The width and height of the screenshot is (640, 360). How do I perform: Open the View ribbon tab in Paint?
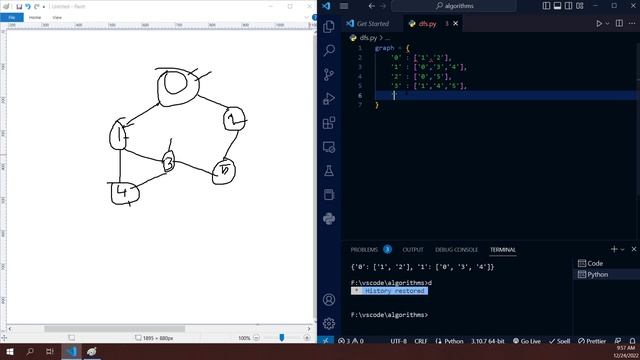click(x=57, y=17)
